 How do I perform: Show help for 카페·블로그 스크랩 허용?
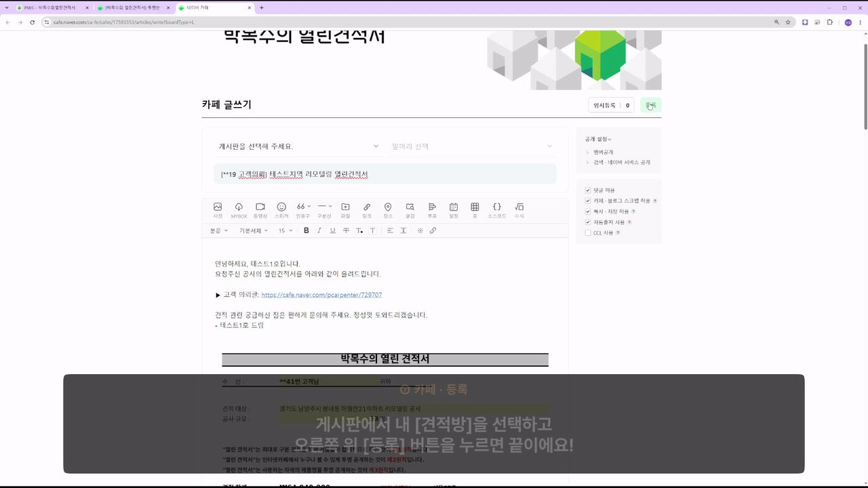pos(655,201)
